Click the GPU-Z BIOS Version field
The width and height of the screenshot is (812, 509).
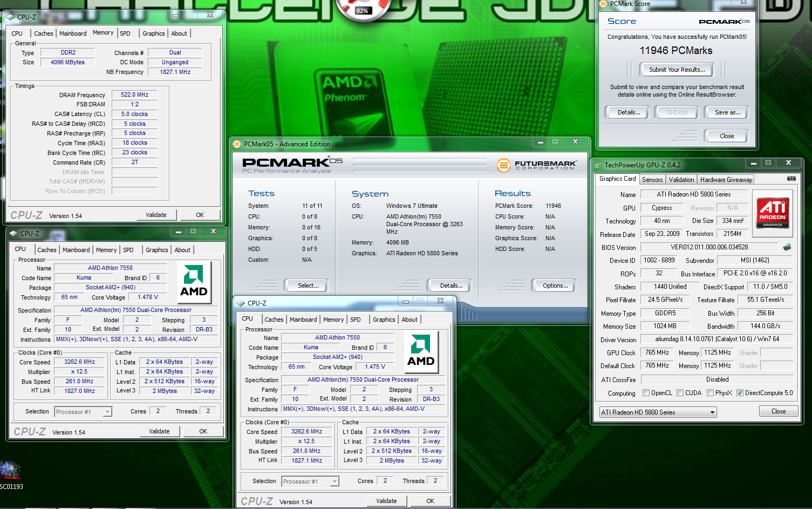[x=709, y=247]
